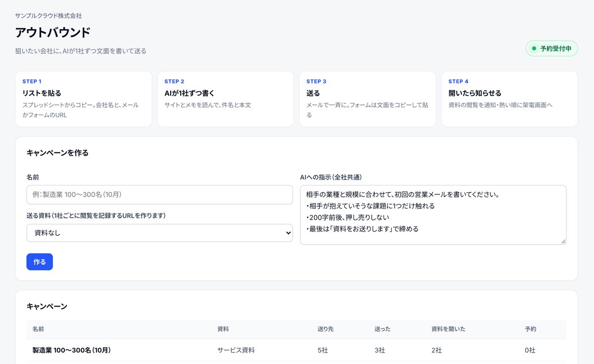Click the 予約 column header

point(531,329)
